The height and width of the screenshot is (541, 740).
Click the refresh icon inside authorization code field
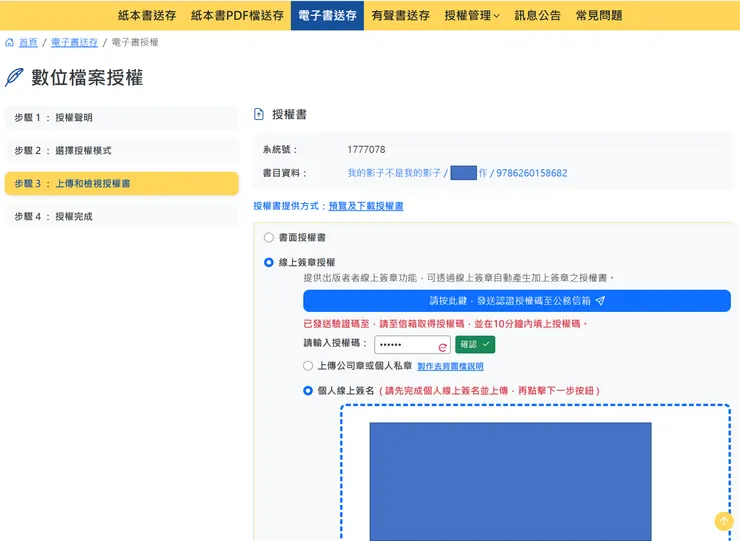(443, 347)
